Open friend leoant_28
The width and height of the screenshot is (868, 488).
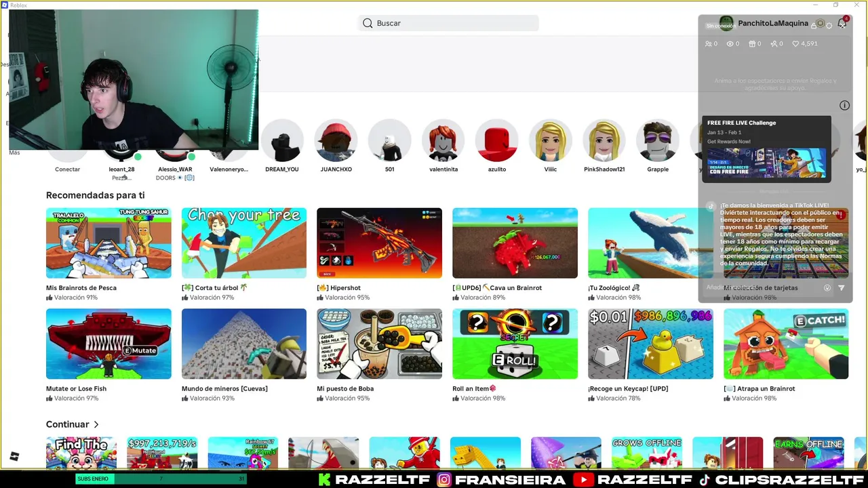coord(122,169)
